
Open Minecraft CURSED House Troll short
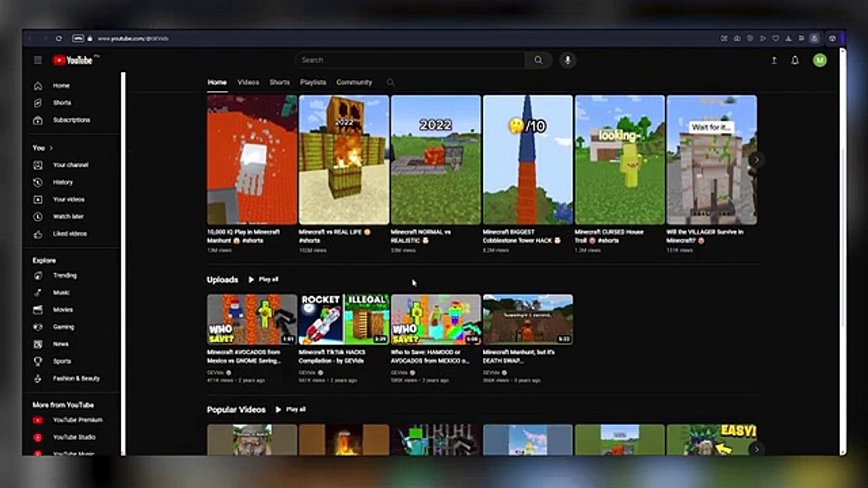[x=620, y=160]
